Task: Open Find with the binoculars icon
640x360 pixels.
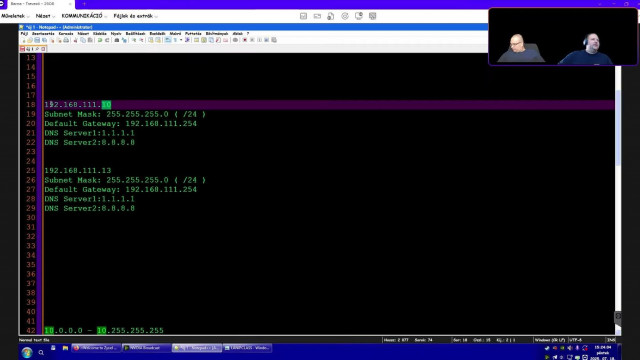Action: pyautogui.click(x=117, y=40)
